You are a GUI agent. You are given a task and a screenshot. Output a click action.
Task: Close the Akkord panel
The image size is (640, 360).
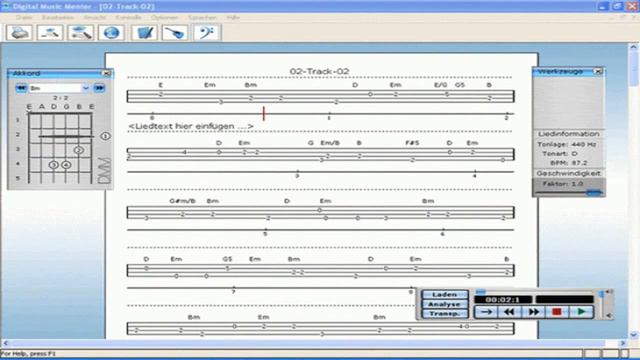107,73
